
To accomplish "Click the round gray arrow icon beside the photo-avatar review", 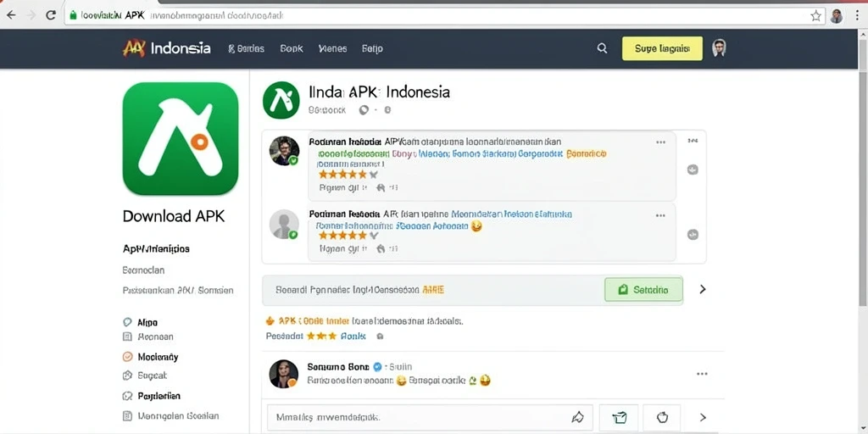I will (x=693, y=170).
